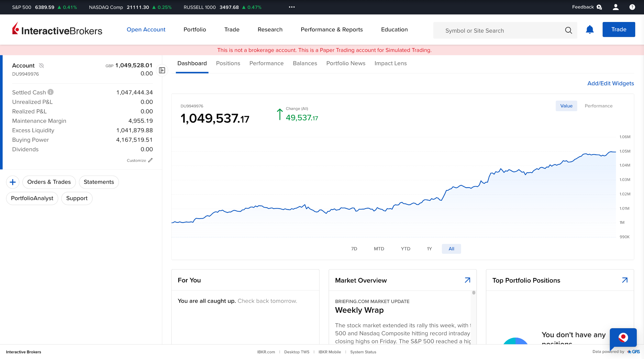Open Orders & Trades
Image resolution: width=644 pixels, height=359 pixels.
(x=49, y=182)
